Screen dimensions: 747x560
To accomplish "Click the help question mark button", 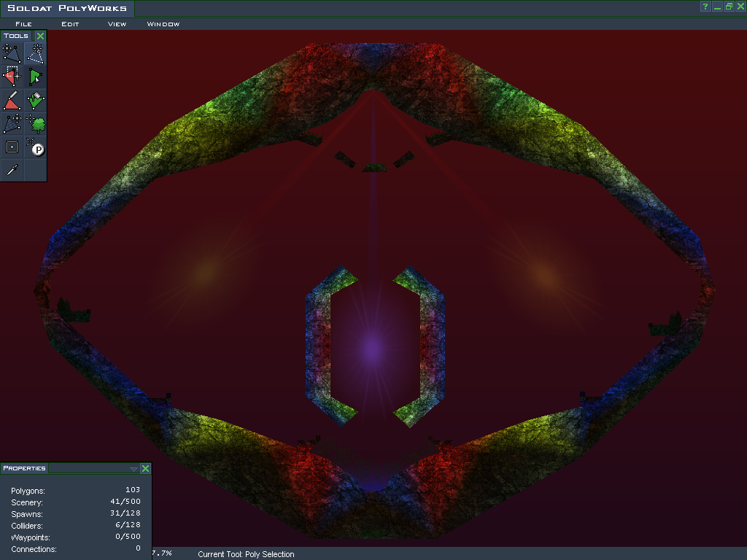I will (705, 7).
